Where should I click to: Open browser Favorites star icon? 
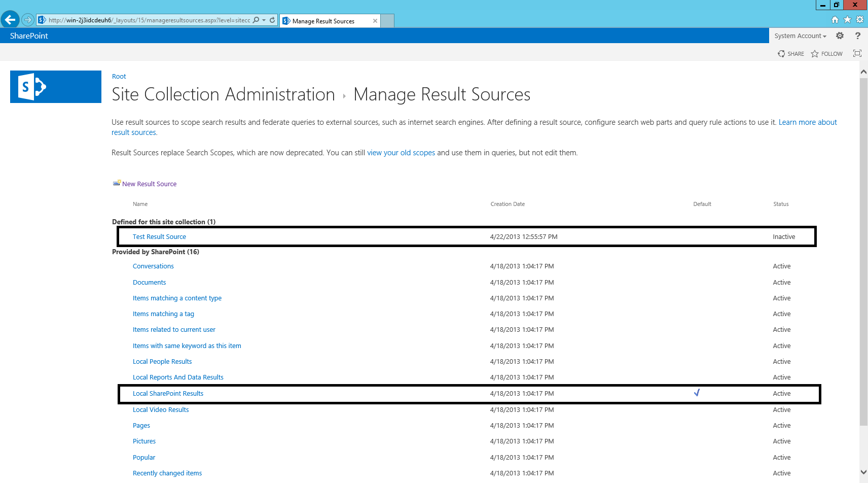pos(847,20)
